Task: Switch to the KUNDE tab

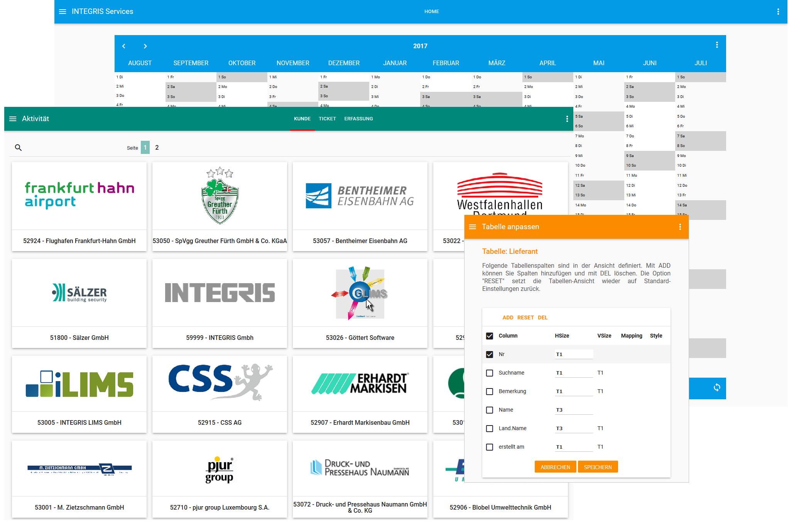Action: [302, 119]
